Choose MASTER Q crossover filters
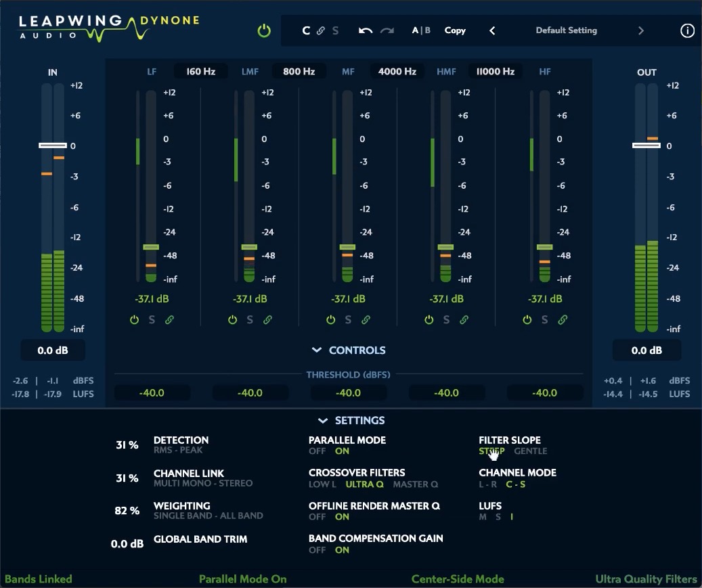Viewport: 702px width, 588px height. pos(416,484)
